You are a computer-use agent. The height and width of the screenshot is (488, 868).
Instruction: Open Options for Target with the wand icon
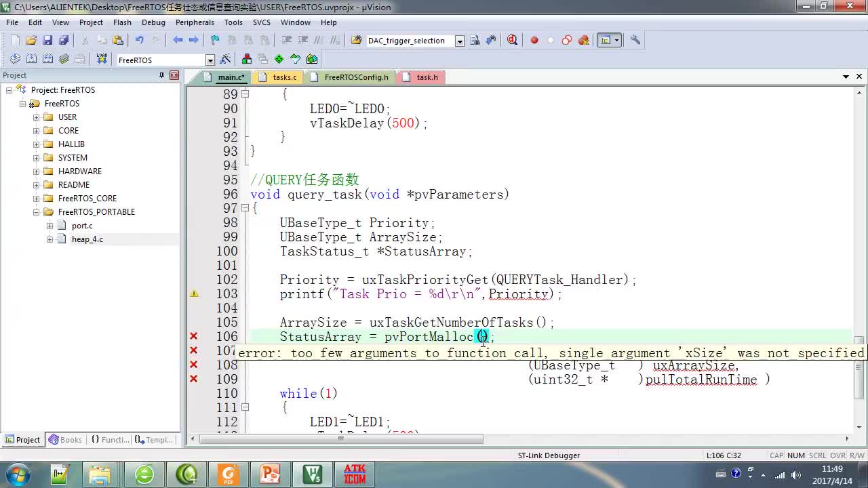coord(226,60)
